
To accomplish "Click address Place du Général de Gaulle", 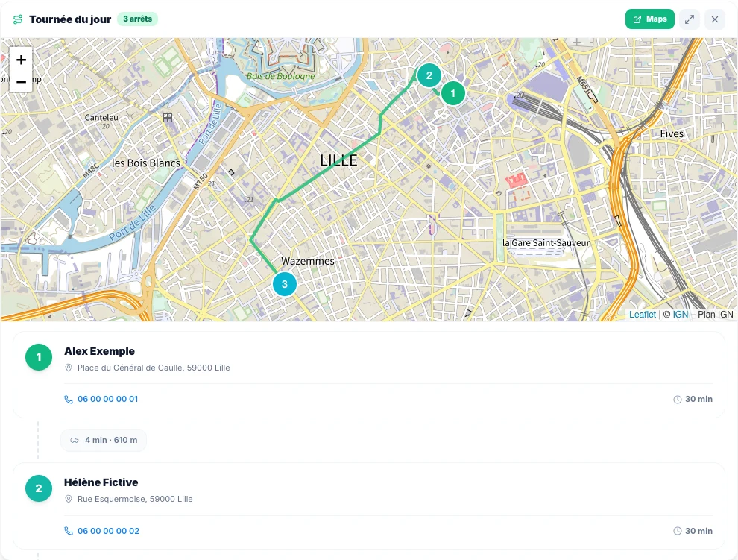I will pos(154,368).
